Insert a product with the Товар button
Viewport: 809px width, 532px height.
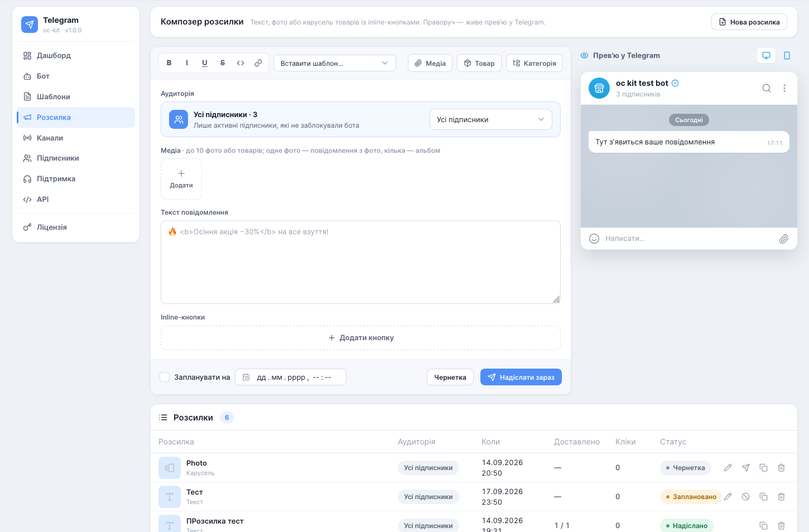tap(479, 63)
